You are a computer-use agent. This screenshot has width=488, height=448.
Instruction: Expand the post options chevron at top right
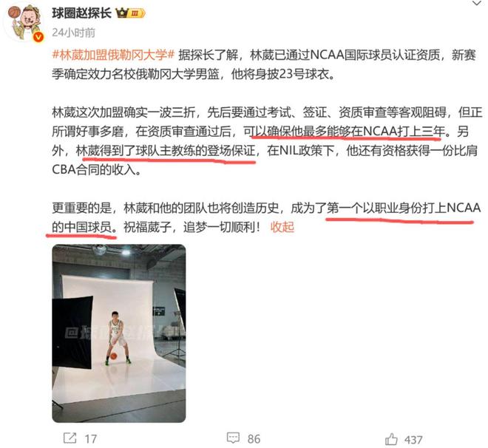(x=477, y=4)
